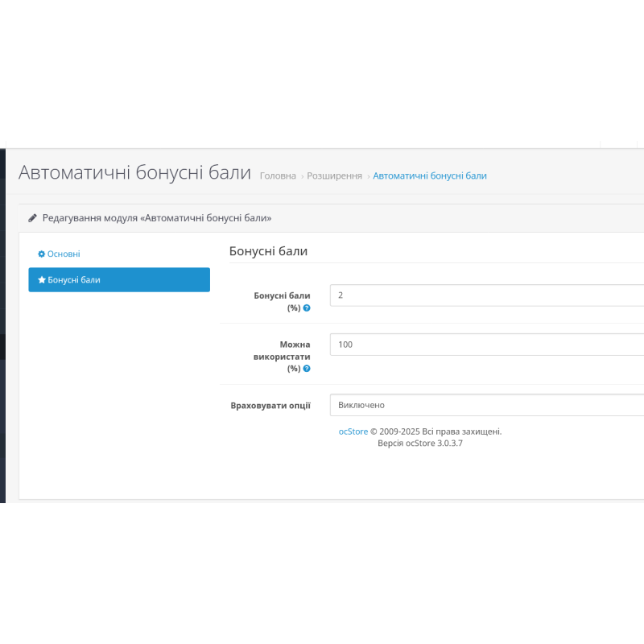Navigate via the Розширення breadcrumb link
The width and height of the screenshot is (644, 644).
click(x=334, y=175)
